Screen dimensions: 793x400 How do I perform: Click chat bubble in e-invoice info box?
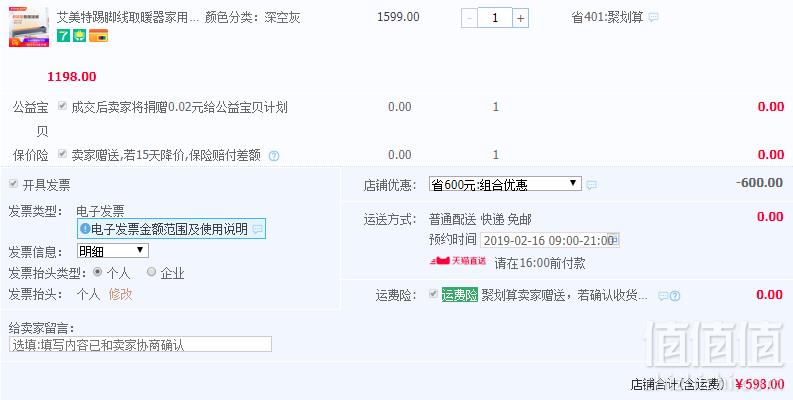click(x=257, y=229)
